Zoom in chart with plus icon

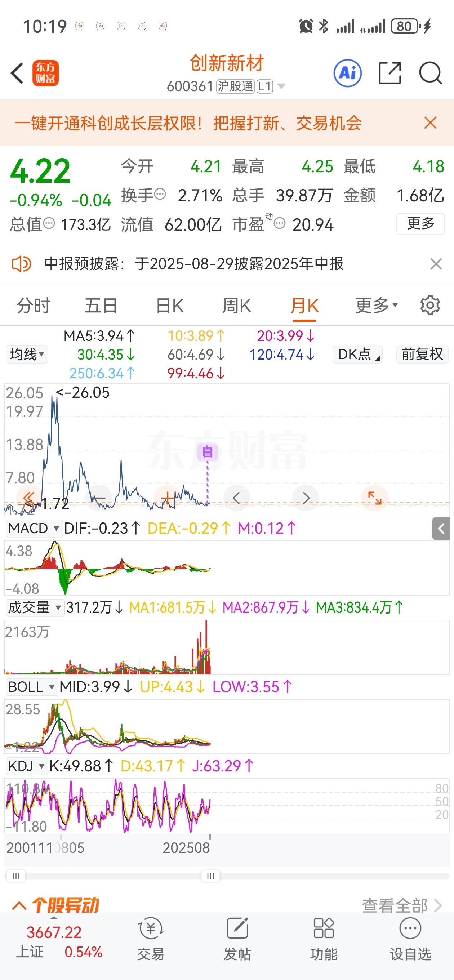click(168, 498)
